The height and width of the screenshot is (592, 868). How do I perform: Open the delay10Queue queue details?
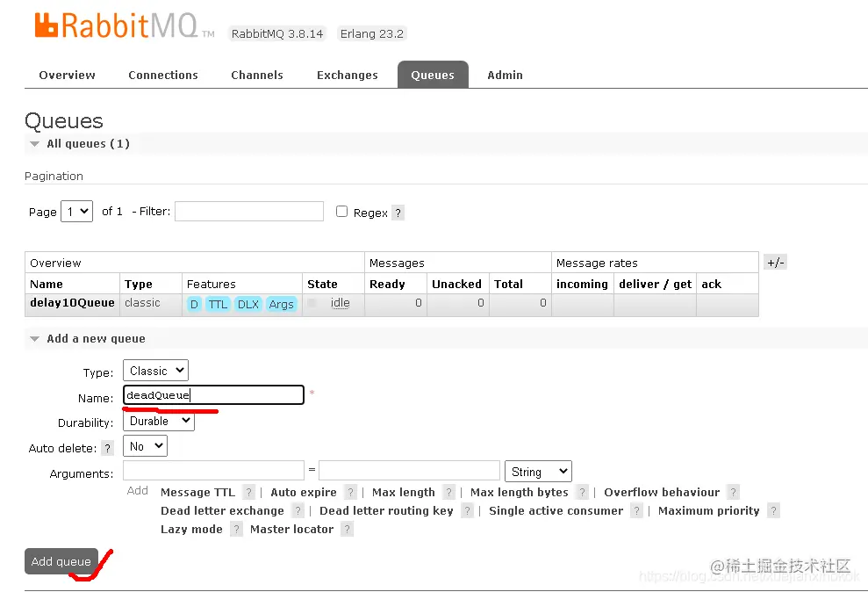click(x=72, y=303)
